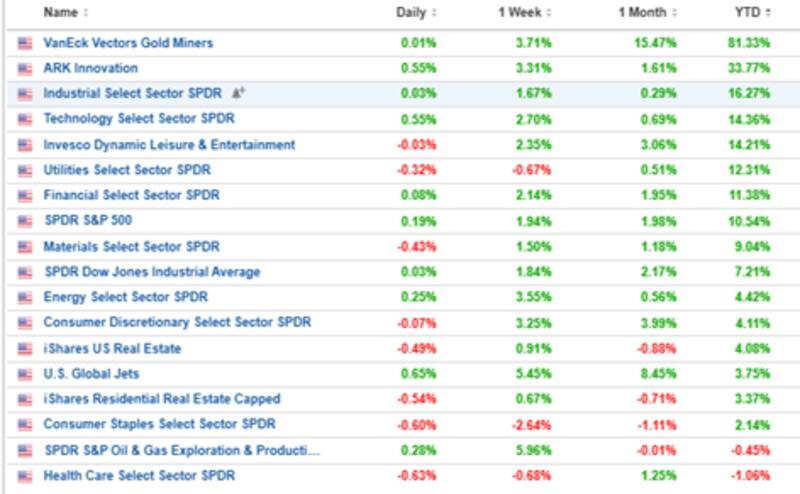Open Consumer Discretionary Select Sector SPDR
The width and height of the screenshot is (800, 494).
177,323
